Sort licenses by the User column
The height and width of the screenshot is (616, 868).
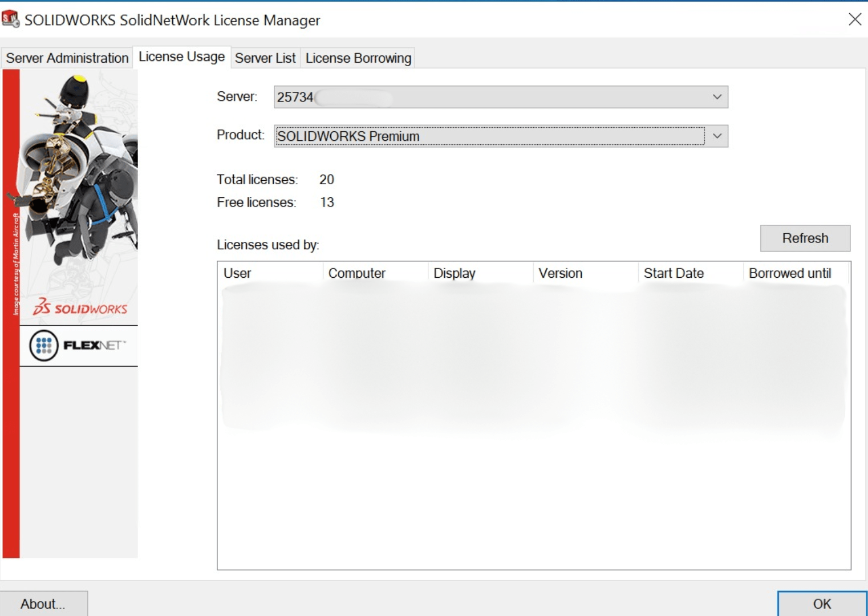pos(268,273)
